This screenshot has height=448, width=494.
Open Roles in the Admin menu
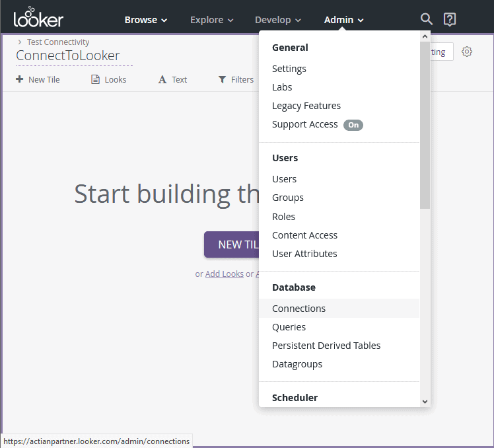[x=339, y=217]
